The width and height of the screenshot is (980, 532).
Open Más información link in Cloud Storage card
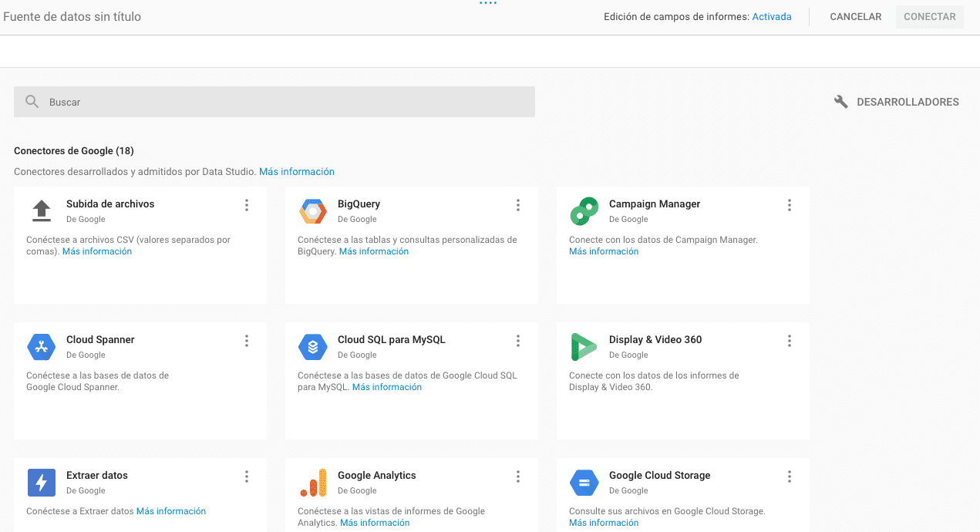click(x=604, y=523)
